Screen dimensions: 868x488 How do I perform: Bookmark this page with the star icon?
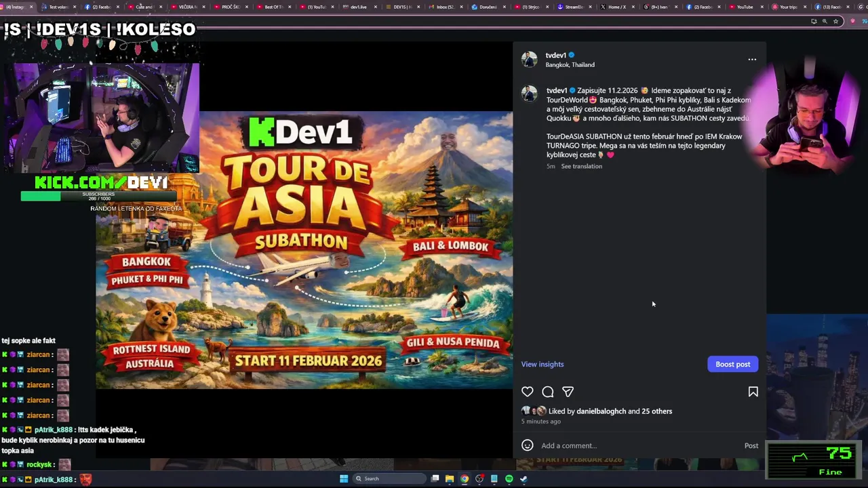(x=835, y=21)
